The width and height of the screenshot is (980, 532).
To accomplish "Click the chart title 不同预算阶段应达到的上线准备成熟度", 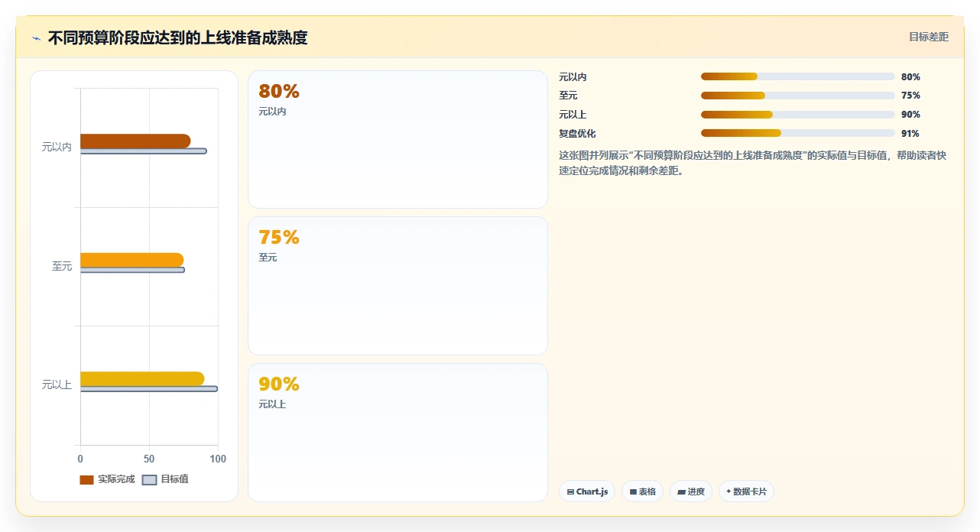I will [x=178, y=37].
